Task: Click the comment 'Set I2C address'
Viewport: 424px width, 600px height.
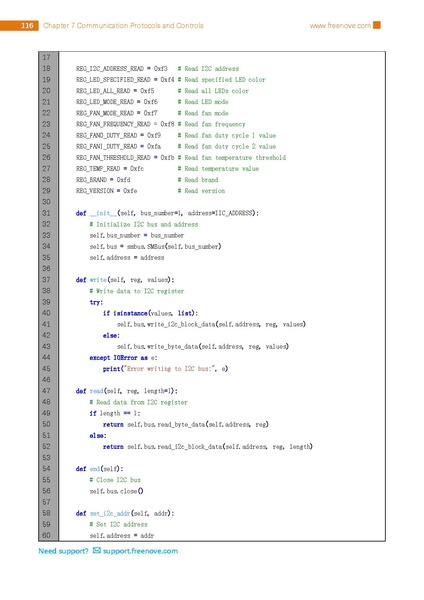Action: [x=118, y=524]
